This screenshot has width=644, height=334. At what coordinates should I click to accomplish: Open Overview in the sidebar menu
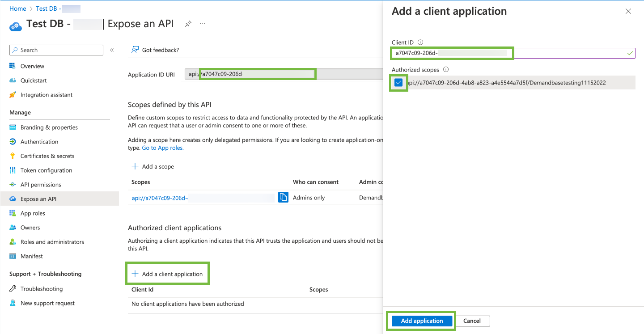(32, 66)
